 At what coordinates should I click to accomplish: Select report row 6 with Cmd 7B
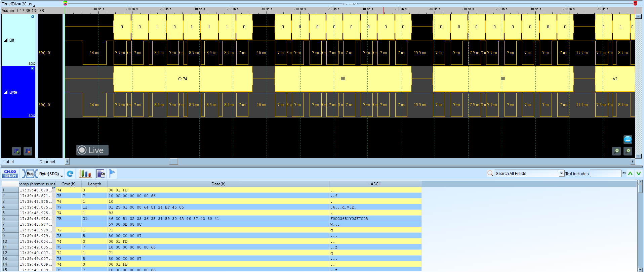211,219
